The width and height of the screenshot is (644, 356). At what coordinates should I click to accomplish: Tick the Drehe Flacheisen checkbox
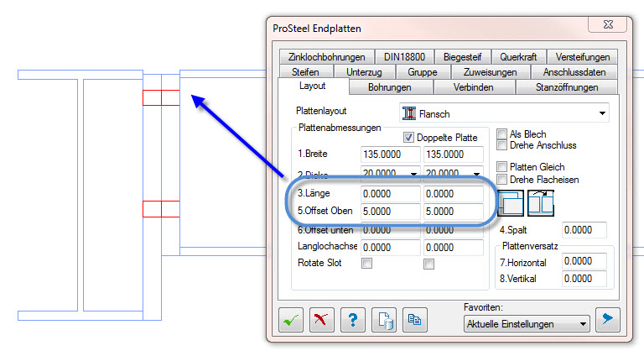tap(501, 179)
